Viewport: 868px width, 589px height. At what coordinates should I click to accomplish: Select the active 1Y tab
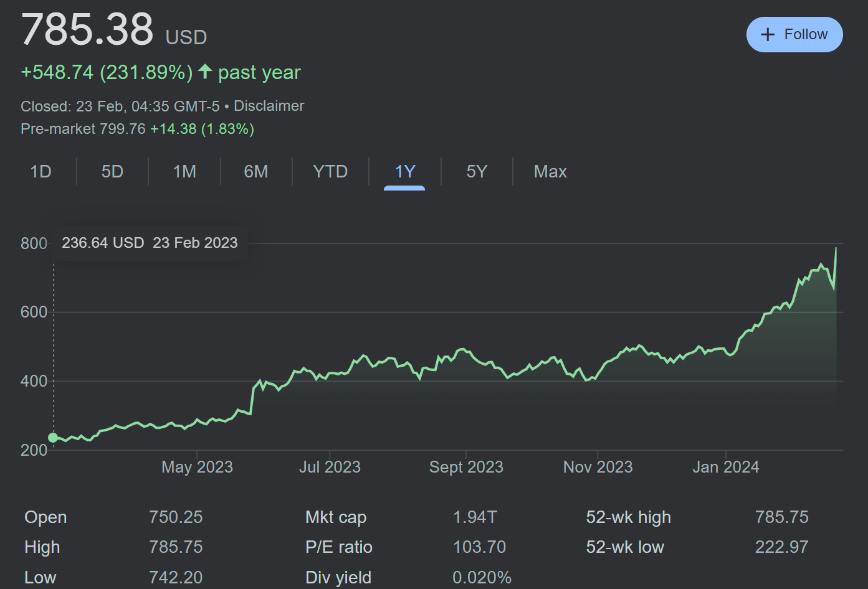click(405, 172)
